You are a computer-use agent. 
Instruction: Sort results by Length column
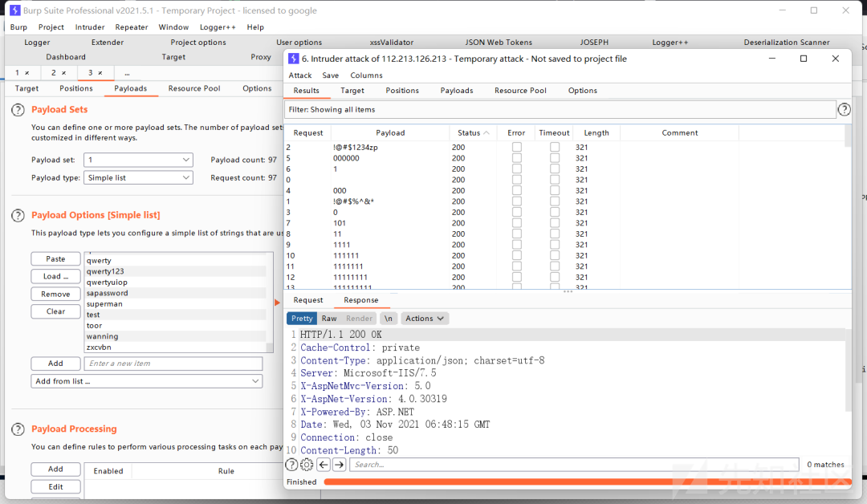coord(596,132)
